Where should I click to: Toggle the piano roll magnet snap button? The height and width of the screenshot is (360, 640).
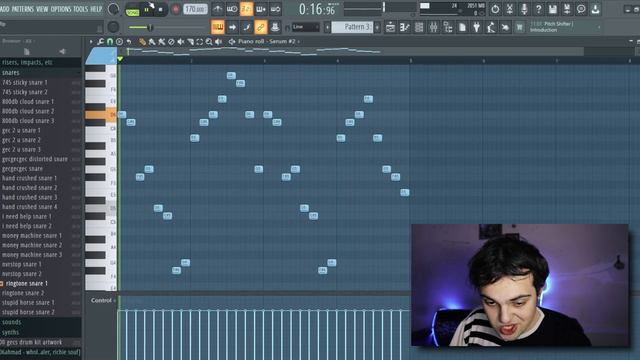coord(110,42)
